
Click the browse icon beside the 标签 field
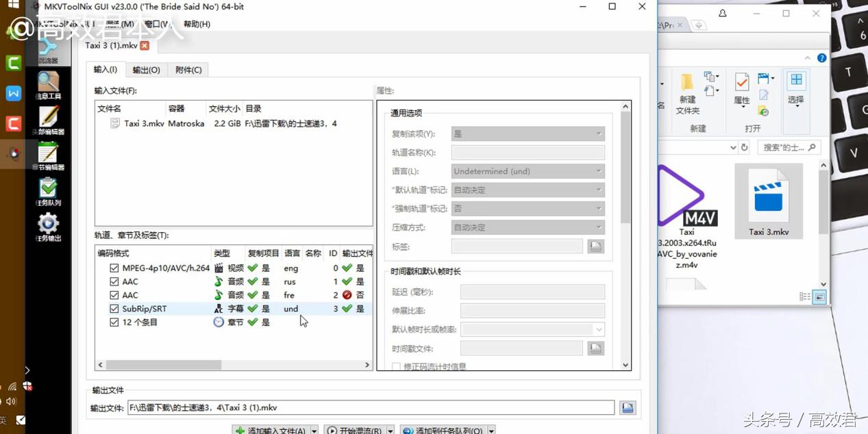[595, 246]
